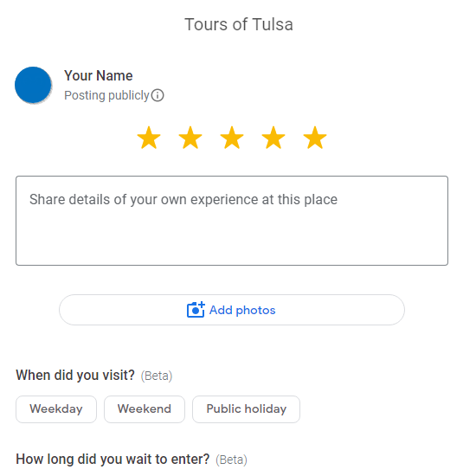The image size is (476, 476).
Task: Click the Beta label beside wait question
Action: (232, 460)
